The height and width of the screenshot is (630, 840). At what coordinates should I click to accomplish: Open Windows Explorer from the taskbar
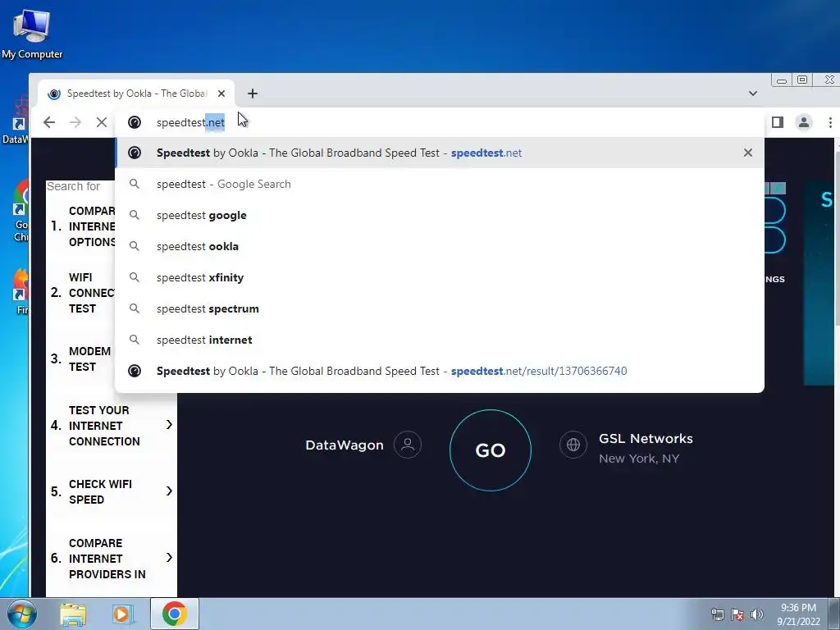[x=73, y=614]
